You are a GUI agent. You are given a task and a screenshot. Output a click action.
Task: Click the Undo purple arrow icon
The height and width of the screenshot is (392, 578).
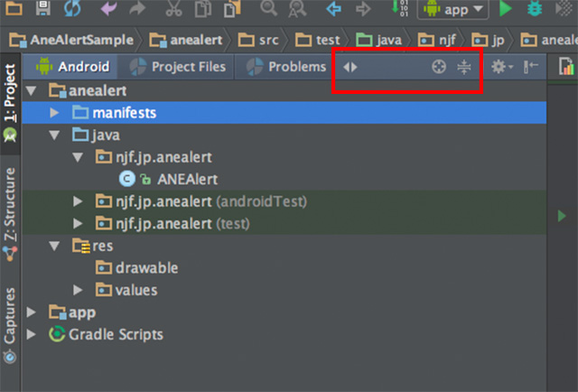coord(108,8)
